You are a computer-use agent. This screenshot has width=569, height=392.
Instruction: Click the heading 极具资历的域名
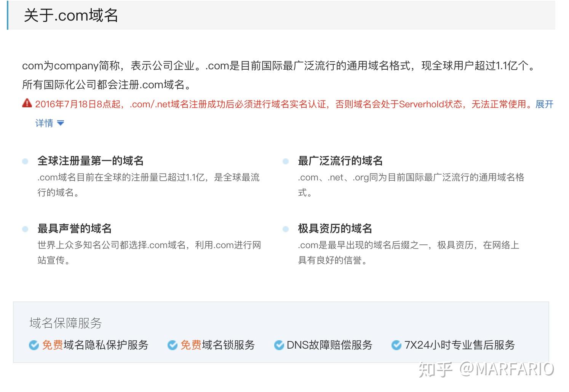(335, 229)
